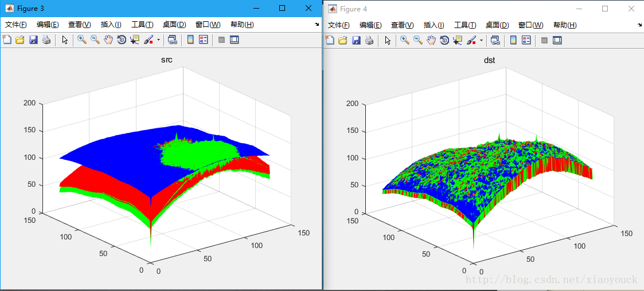Open 插入(I) menu in Figure 4

pos(434,25)
